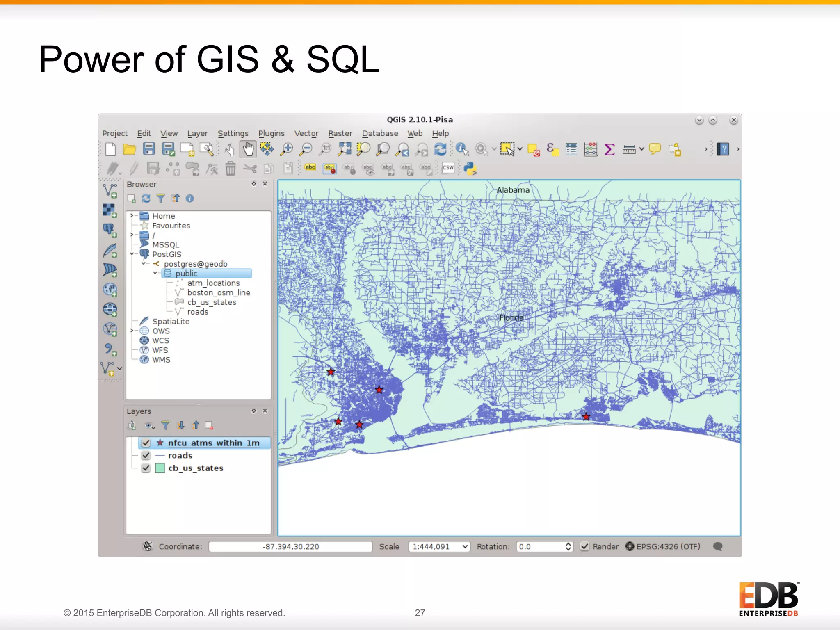The height and width of the screenshot is (630, 840).
Task: Click the Cut Features scissors icon
Action: pos(250,169)
